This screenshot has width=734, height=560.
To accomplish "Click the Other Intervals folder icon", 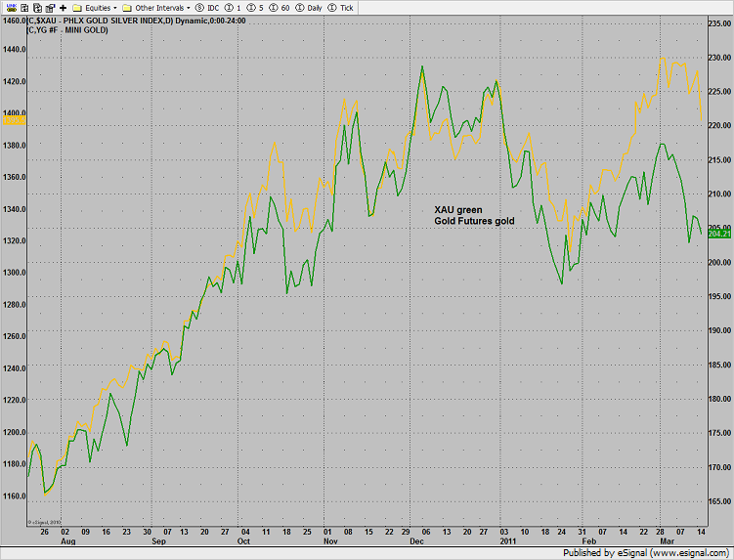I will 127,7.
